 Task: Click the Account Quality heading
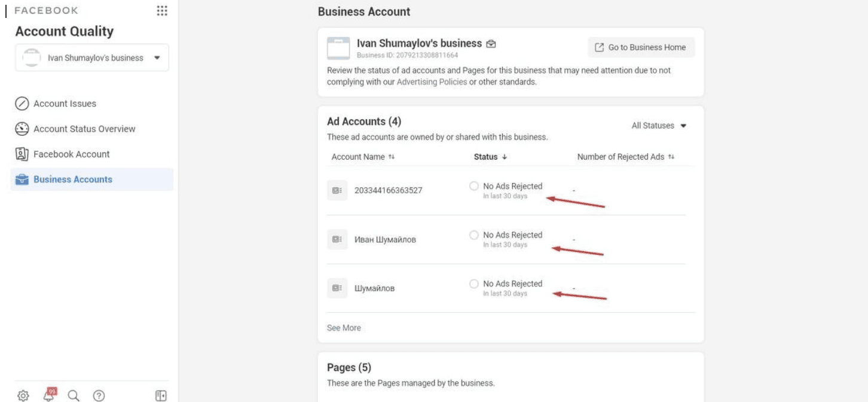(64, 31)
